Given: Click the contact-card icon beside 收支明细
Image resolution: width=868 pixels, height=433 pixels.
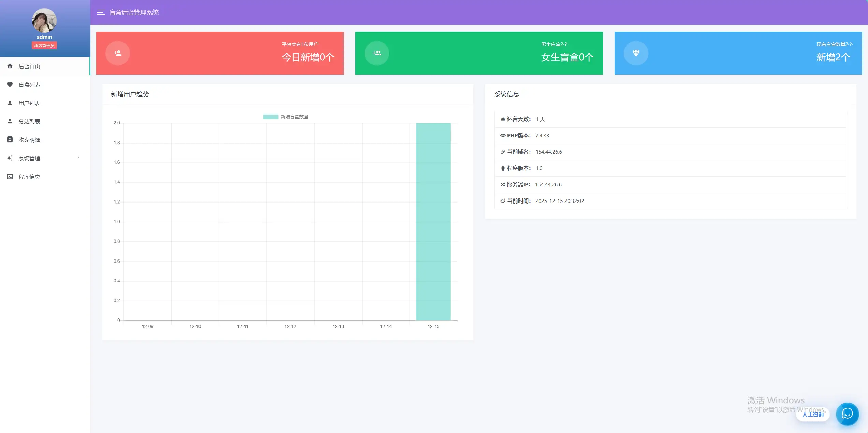Looking at the screenshot, I should (10, 140).
